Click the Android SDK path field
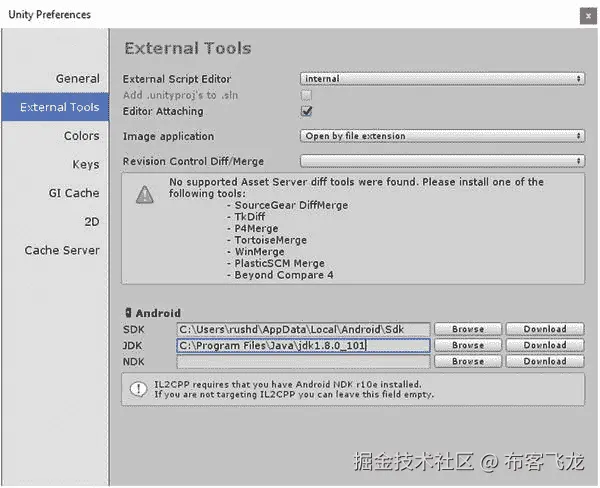The image size is (600, 488). click(303, 330)
